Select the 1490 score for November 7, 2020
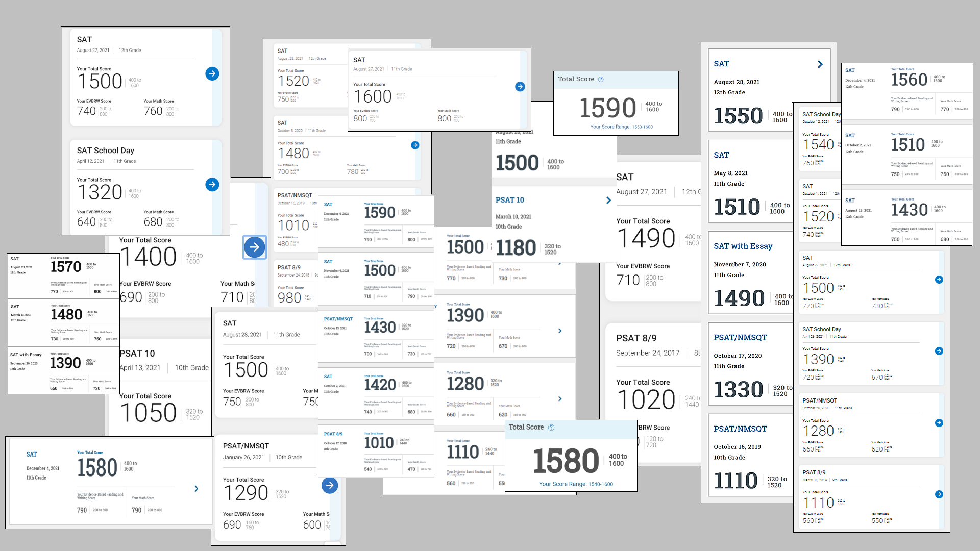This screenshot has width=980, height=551. click(x=739, y=299)
